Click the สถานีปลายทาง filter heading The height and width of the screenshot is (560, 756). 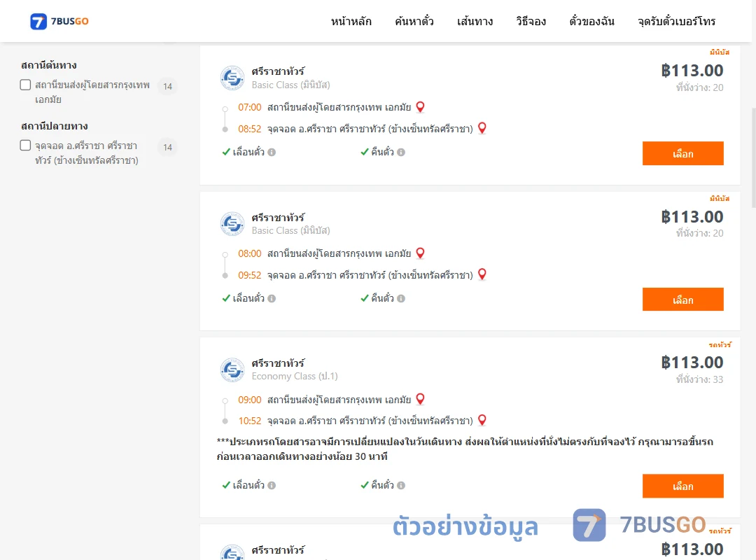pyautogui.click(x=55, y=126)
